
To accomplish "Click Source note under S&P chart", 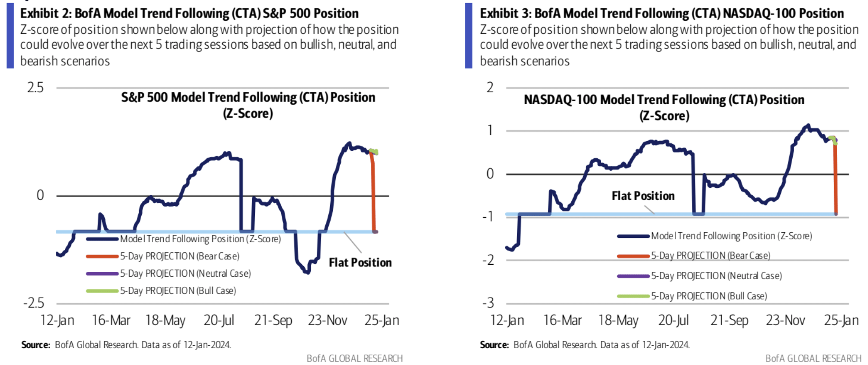I will point(126,345).
